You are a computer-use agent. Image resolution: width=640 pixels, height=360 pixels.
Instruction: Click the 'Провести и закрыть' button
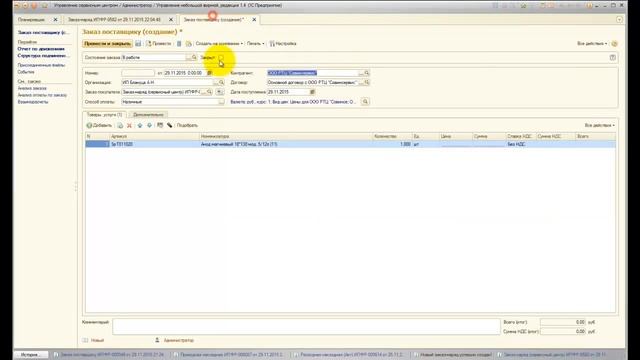[x=107, y=44]
